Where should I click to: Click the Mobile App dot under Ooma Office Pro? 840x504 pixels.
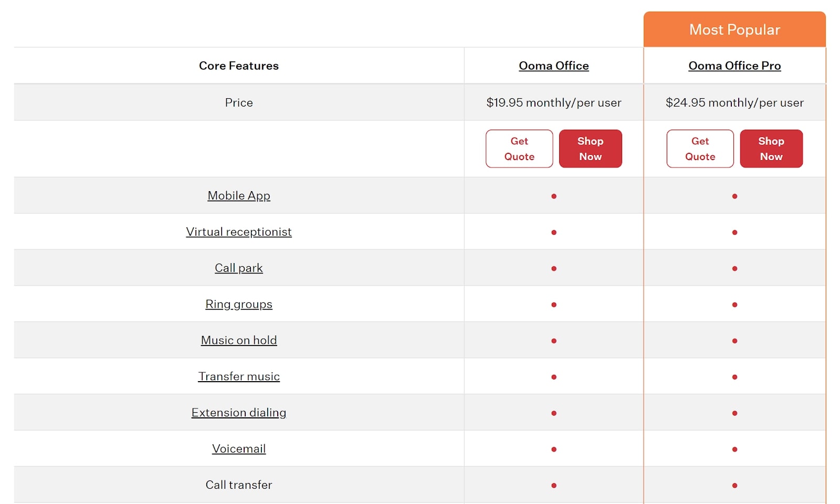734,196
